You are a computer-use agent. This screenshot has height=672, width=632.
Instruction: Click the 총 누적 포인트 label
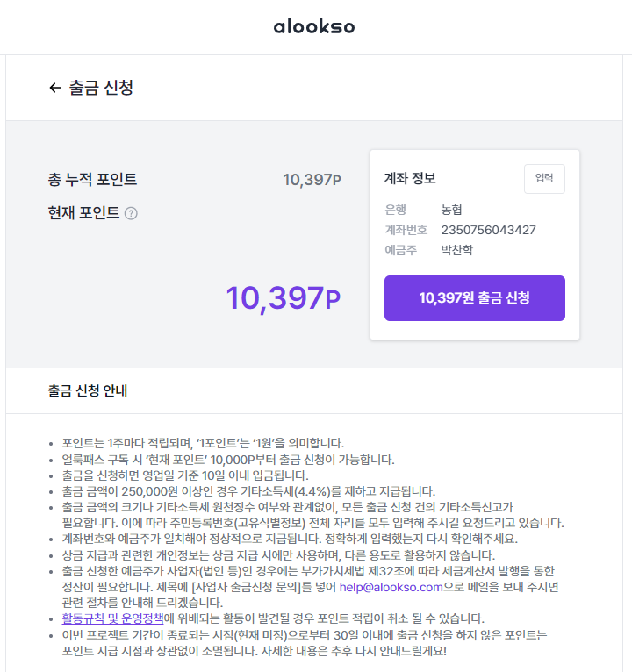(x=92, y=180)
